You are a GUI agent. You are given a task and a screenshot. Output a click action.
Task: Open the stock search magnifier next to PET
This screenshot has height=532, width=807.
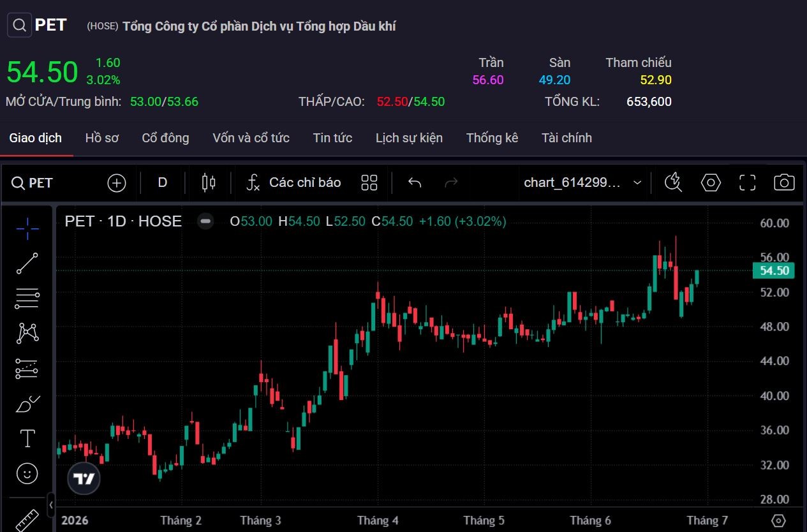coord(20,26)
